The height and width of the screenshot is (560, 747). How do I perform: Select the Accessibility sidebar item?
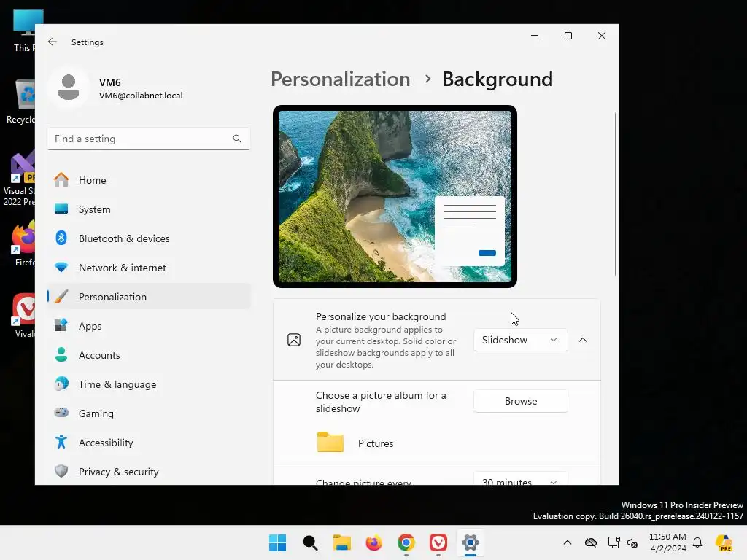[149, 443]
